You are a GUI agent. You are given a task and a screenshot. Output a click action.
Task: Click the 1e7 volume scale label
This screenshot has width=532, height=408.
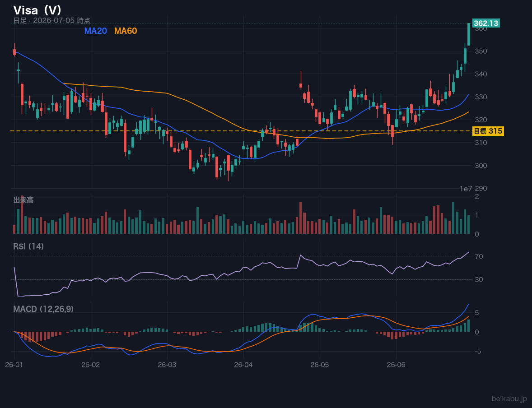point(466,189)
